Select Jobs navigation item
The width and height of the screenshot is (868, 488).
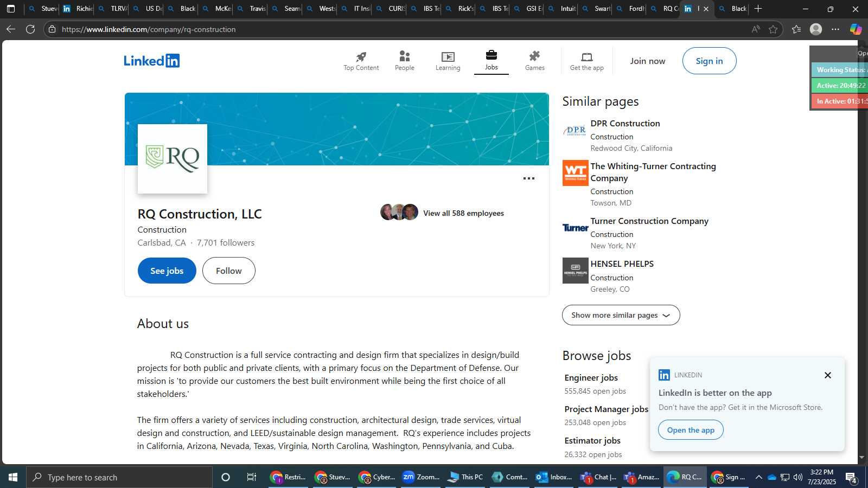[x=491, y=61]
